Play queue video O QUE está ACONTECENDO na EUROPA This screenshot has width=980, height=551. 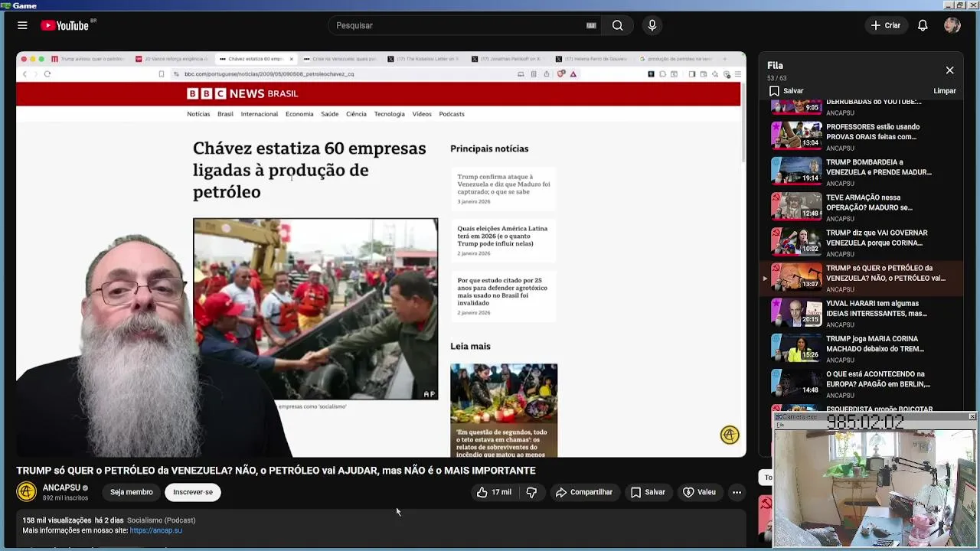[x=878, y=378]
